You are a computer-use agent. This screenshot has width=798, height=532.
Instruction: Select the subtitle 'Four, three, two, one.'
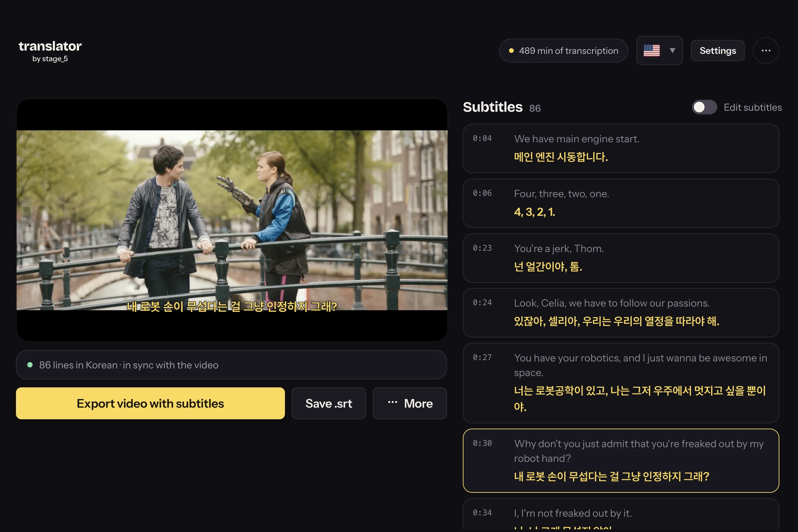tap(620, 203)
